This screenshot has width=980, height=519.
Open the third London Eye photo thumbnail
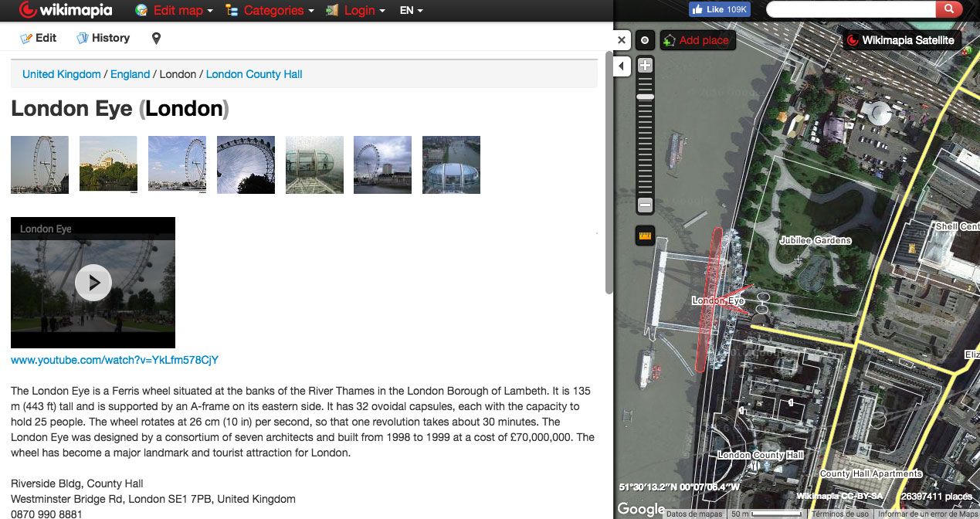point(177,165)
